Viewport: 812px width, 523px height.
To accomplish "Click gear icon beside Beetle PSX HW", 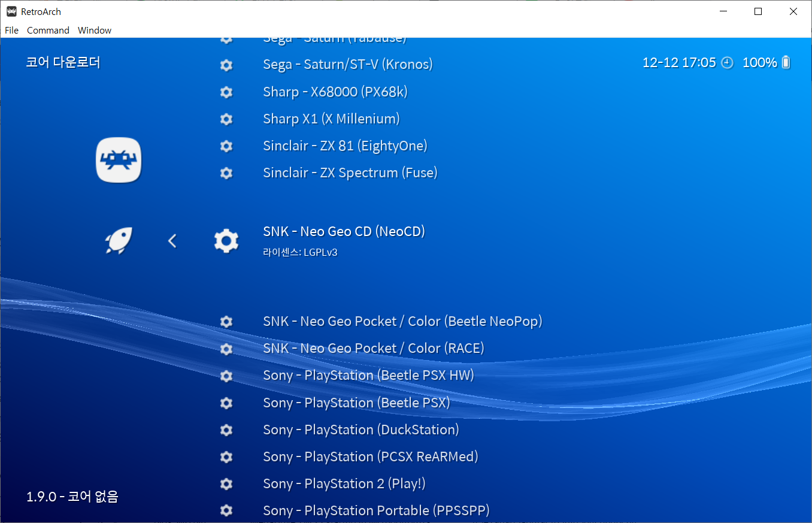I will (x=226, y=376).
